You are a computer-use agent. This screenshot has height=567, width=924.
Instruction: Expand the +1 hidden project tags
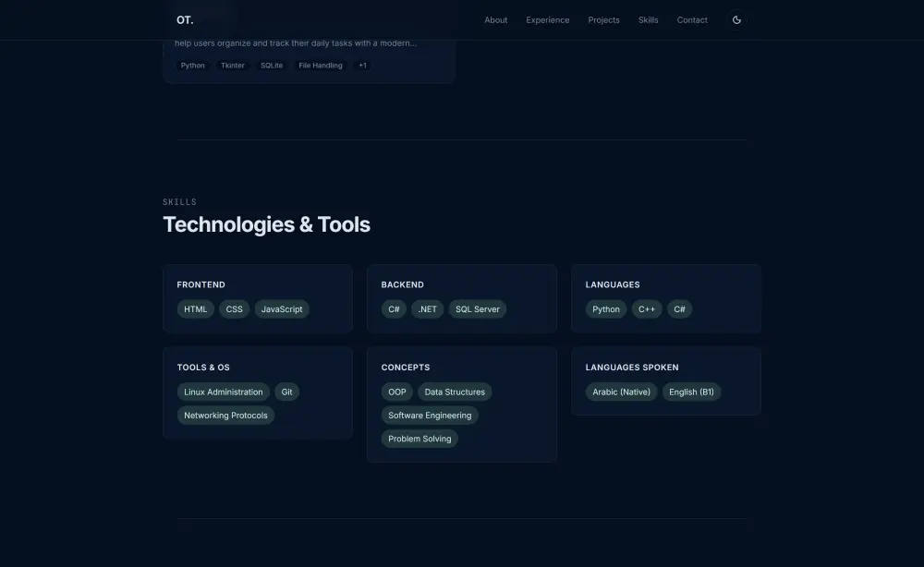pyautogui.click(x=362, y=65)
